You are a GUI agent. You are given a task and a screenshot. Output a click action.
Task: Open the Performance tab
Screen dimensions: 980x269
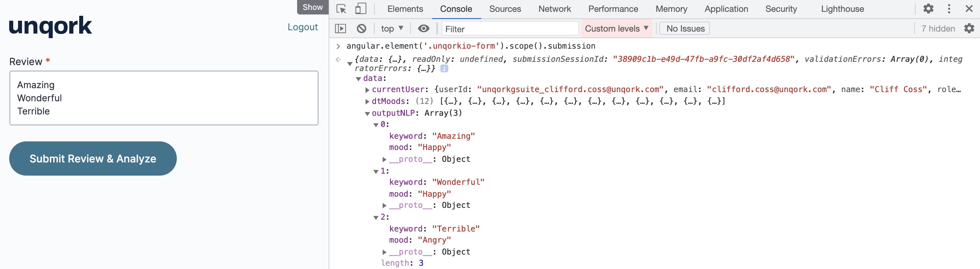point(613,9)
